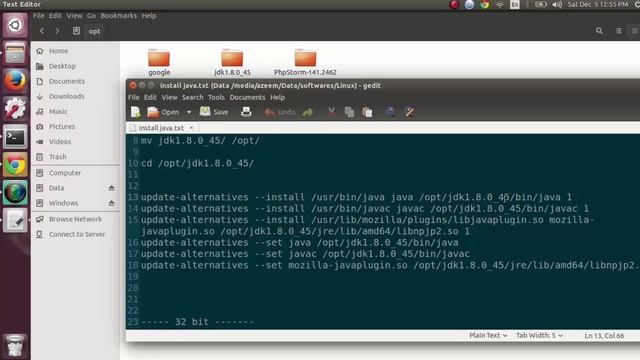The height and width of the screenshot is (360, 640).
Task: Open the jdk1.8.0_45 folder
Action: pyautogui.click(x=232, y=62)
